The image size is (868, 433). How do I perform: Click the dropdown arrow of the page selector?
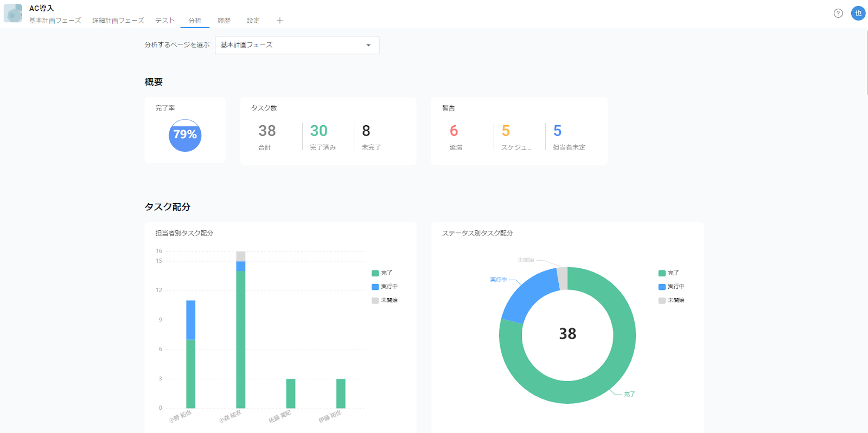368,45
